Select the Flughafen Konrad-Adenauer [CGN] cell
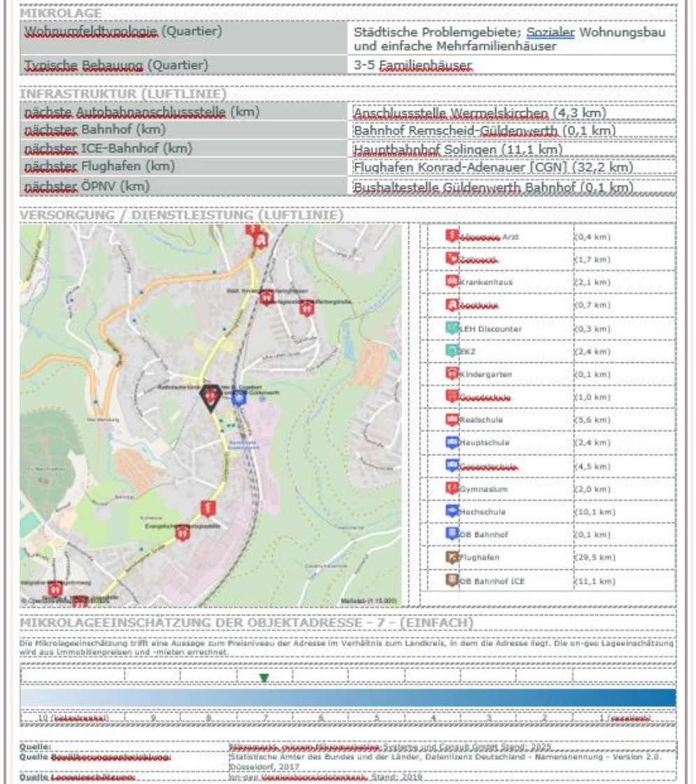Viewport: 696px width, 784px height. [511, 167]
